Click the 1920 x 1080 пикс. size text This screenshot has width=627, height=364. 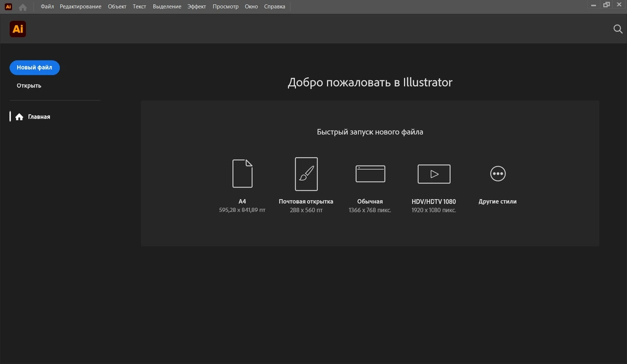pos(434,210)
